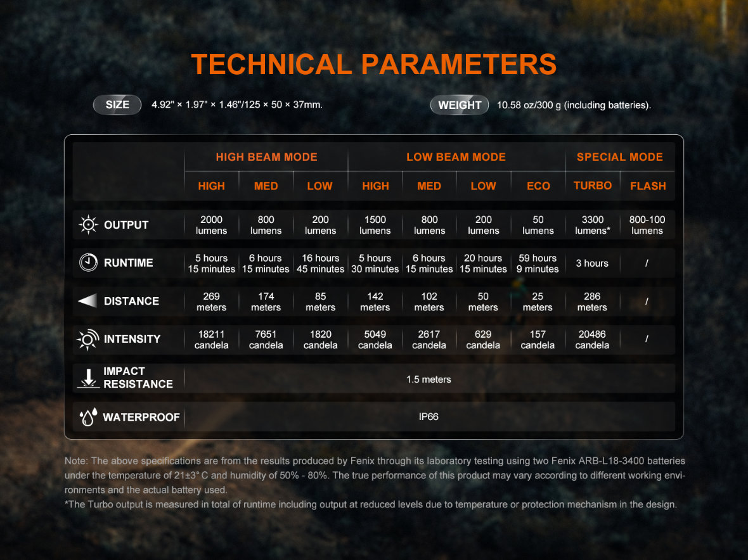The width and height of the screenshot is (748, 560).
Task: Click the HIGH BEAM MODE header
Action: coord(267,157)
